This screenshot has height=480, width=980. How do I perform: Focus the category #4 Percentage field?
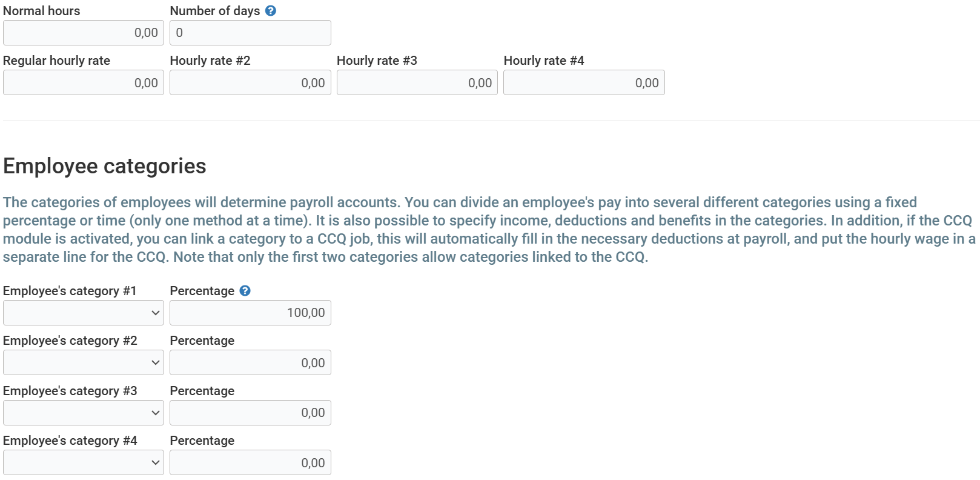[x=250, y=463]
